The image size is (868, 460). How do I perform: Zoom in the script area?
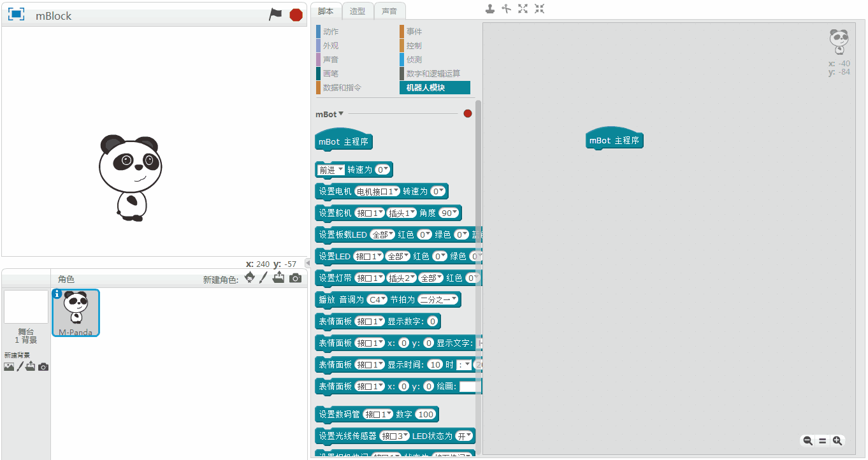(837, 440)
